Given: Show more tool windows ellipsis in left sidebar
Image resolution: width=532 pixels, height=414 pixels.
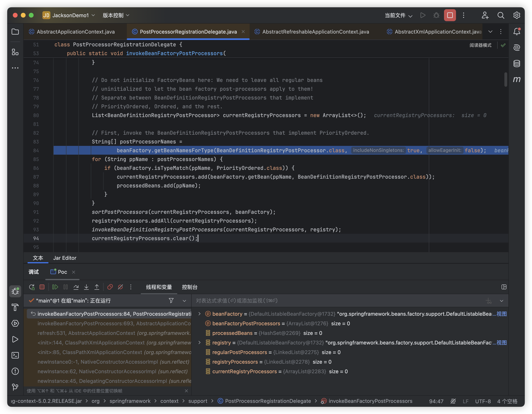Looking at the screenshot, I should (15, 68).
